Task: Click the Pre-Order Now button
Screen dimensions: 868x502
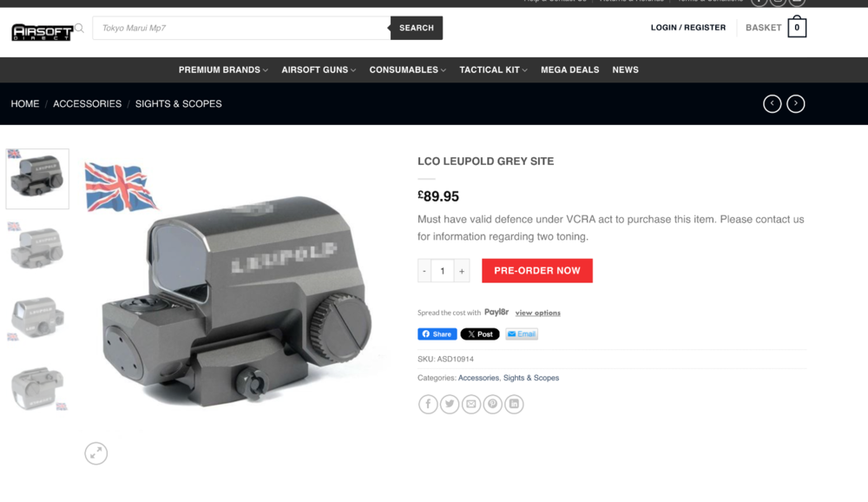Action: (537, 270)
